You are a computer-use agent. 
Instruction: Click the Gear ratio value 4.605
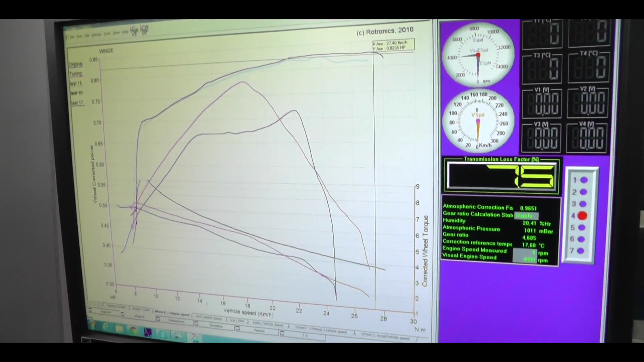click(x=529, y=238)
